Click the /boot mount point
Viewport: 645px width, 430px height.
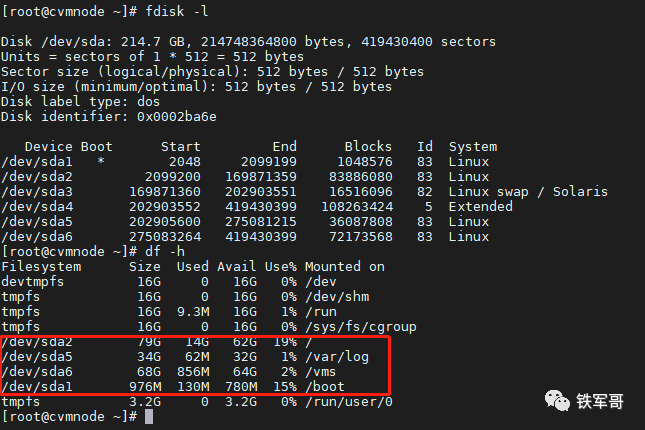click(x=325, y=387)
